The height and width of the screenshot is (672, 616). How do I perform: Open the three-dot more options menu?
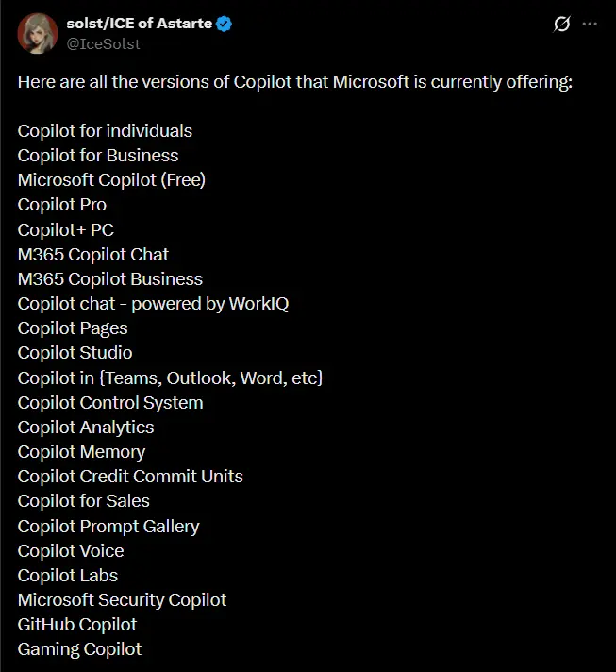(590, 24)
